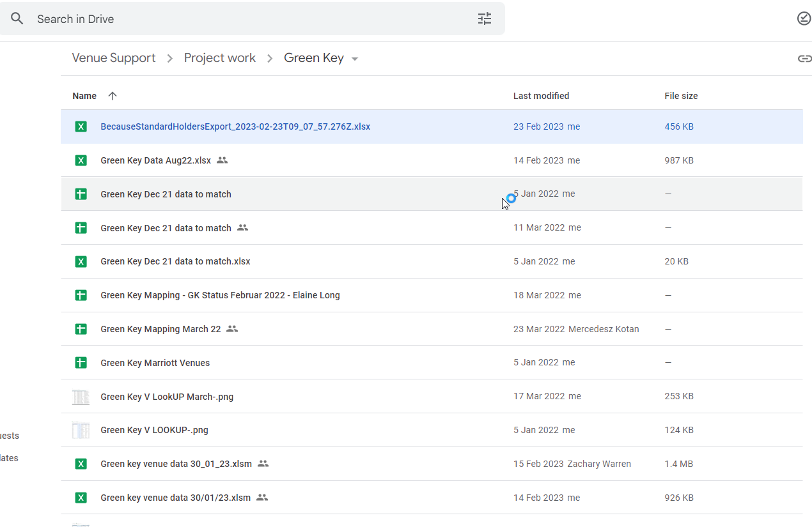Click 20 KB file size
Screen dimensions: 812x527
tap(676, 261)
